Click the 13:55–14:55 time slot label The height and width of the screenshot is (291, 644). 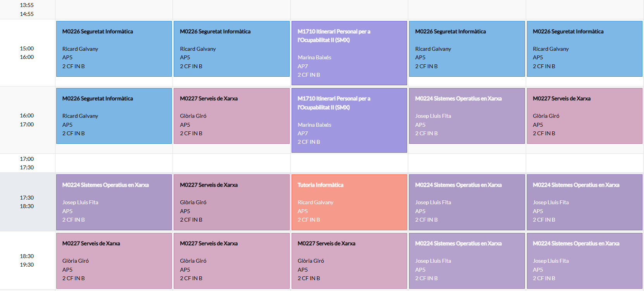click(x=27, y=9)
